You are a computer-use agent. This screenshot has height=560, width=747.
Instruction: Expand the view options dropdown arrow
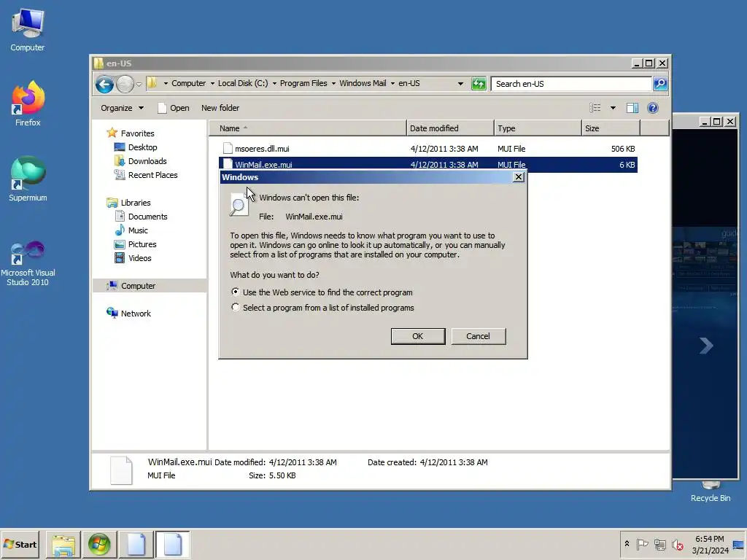(613, 108)
